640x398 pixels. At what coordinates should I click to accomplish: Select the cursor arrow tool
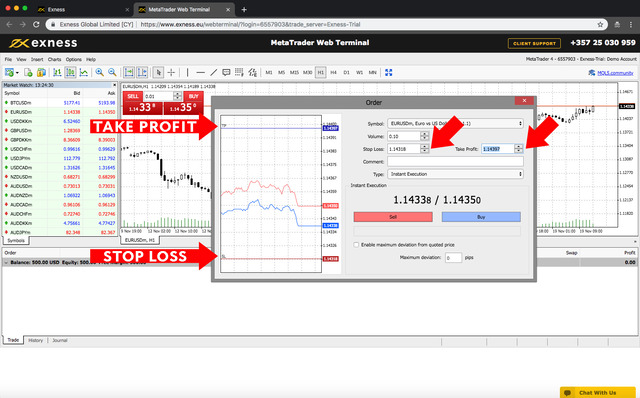tap(158, 72)
